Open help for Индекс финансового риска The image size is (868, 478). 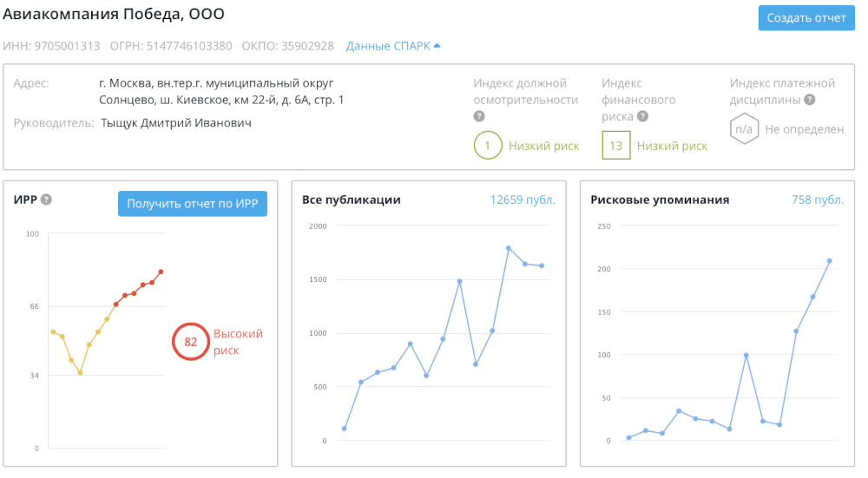(x=642, y=116)
